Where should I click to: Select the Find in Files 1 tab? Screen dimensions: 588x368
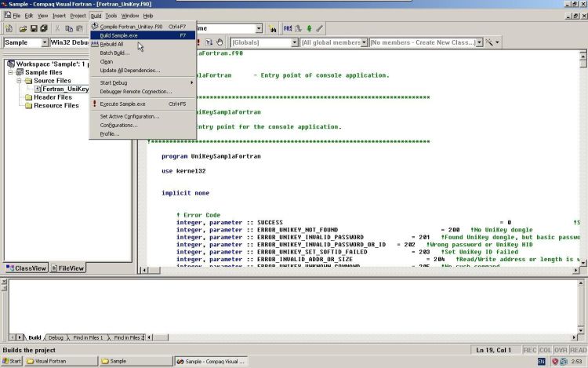[88, 337]
